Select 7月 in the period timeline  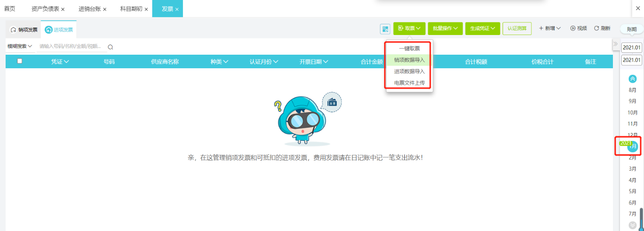pos(633,214)
